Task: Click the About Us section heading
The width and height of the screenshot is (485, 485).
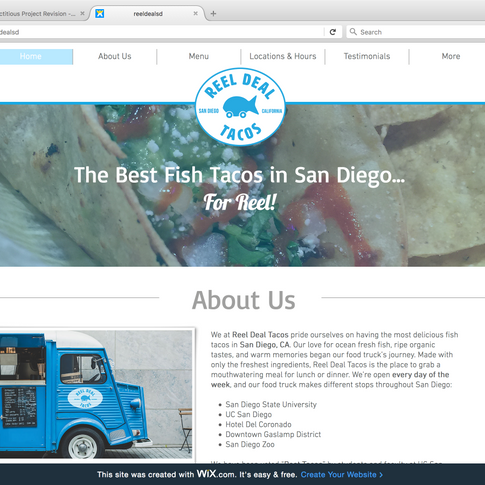Action: click(244, 300)
